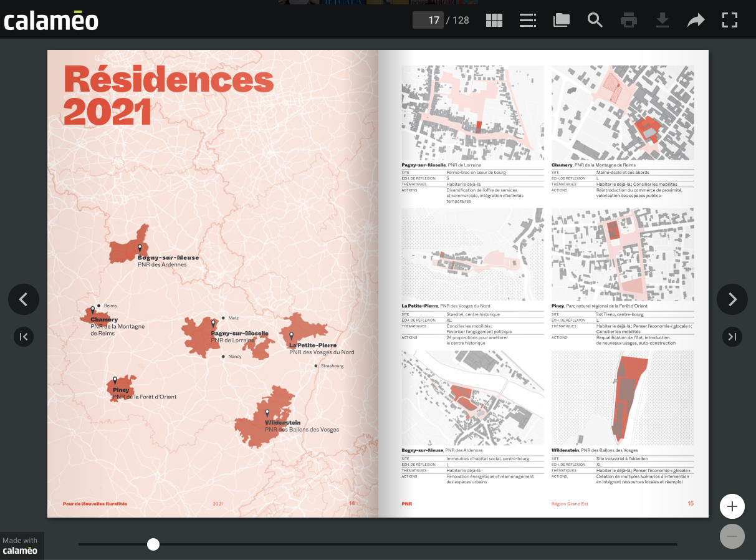
Task: Click 'PNR des Ardennes' map label
Action: [162, 265]
